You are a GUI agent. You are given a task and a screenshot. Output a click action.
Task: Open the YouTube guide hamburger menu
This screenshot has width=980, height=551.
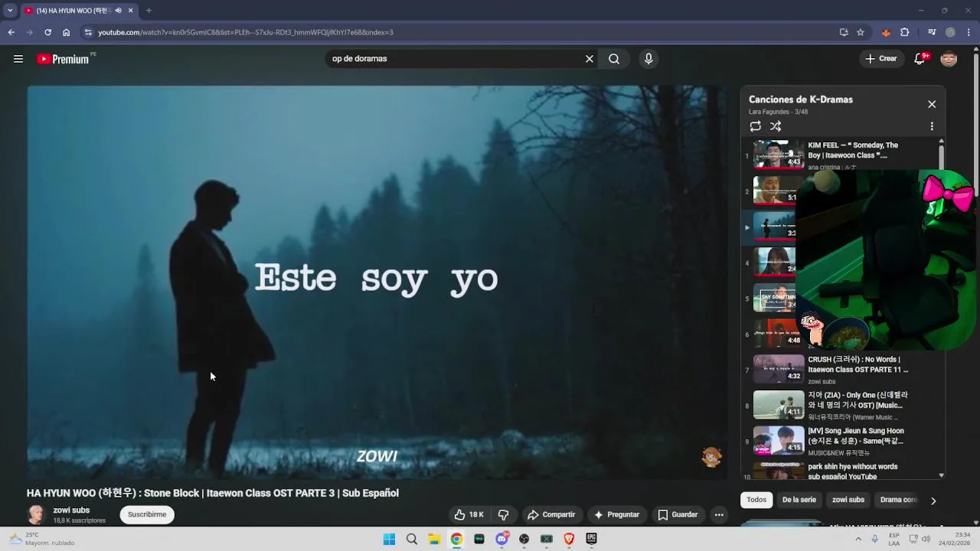click(18, 59)
